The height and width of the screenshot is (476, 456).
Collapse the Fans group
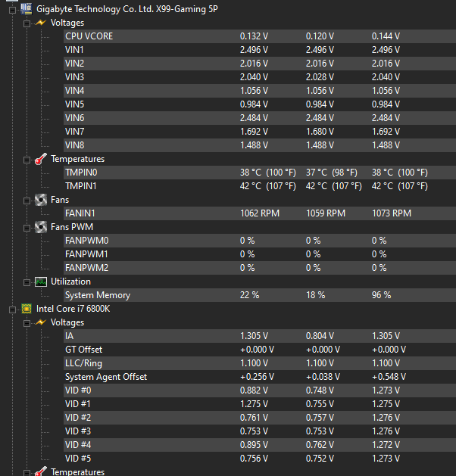click(x=27, y=201)
